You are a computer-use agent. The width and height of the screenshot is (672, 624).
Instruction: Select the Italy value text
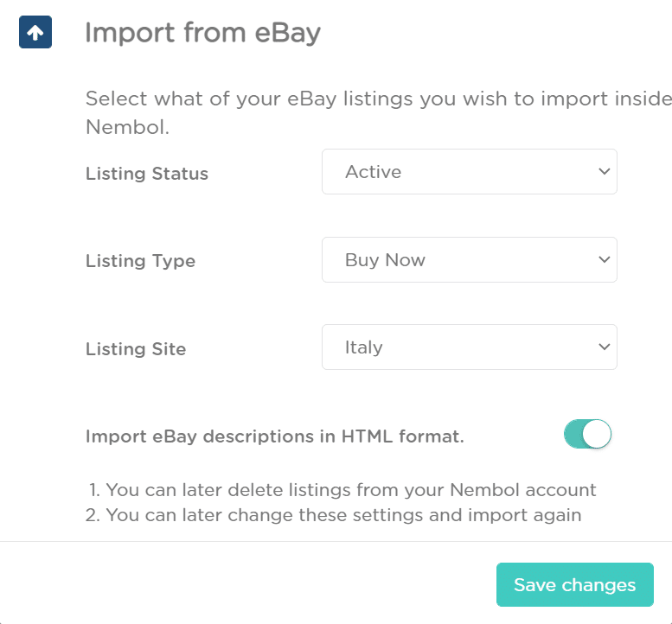364,347
